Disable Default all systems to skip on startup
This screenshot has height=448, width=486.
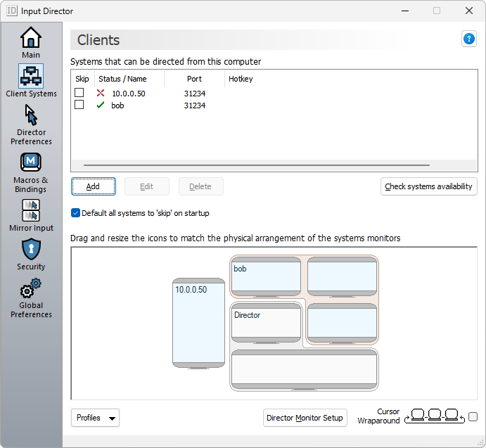(76, 213)
